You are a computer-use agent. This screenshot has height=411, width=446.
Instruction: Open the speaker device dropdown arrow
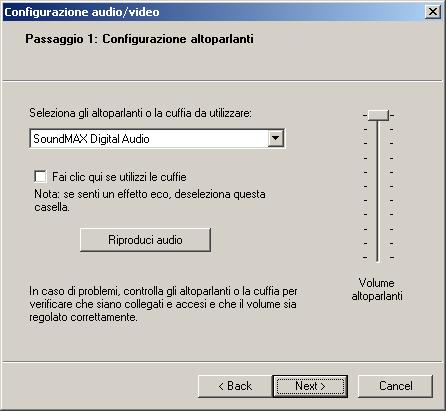tap(276, 138)
